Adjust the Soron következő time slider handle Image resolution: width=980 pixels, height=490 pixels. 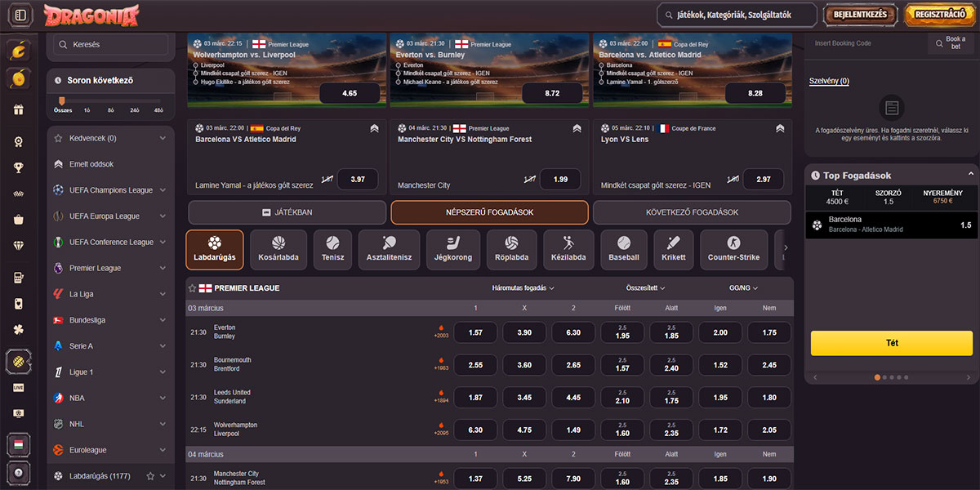62,101
